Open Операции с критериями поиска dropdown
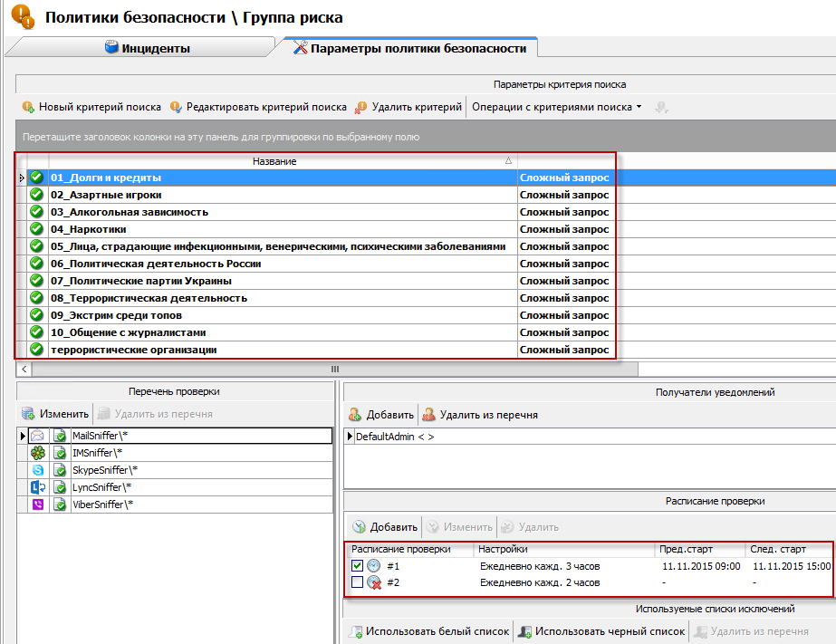Screen dimensions: 836x644 click(x=556, y=107)
